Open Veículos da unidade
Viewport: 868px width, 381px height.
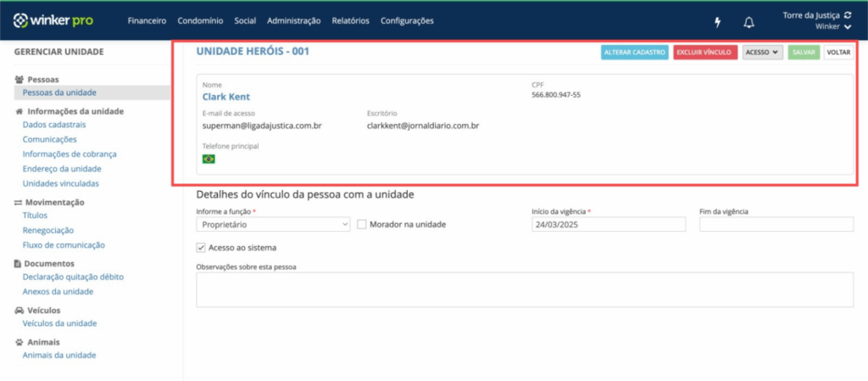coord(60,323)
